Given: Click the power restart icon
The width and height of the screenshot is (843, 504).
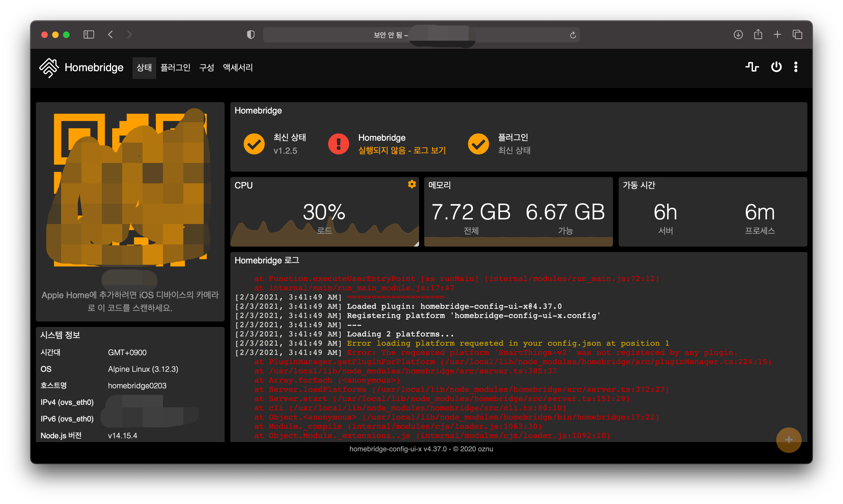Looking at the screenshot, I should point(776,67).
